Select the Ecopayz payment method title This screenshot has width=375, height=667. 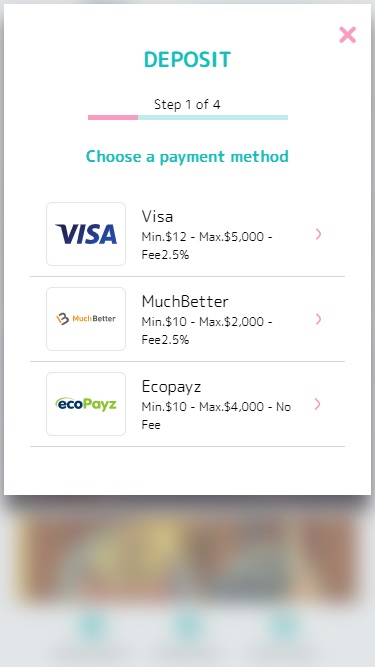171,387
